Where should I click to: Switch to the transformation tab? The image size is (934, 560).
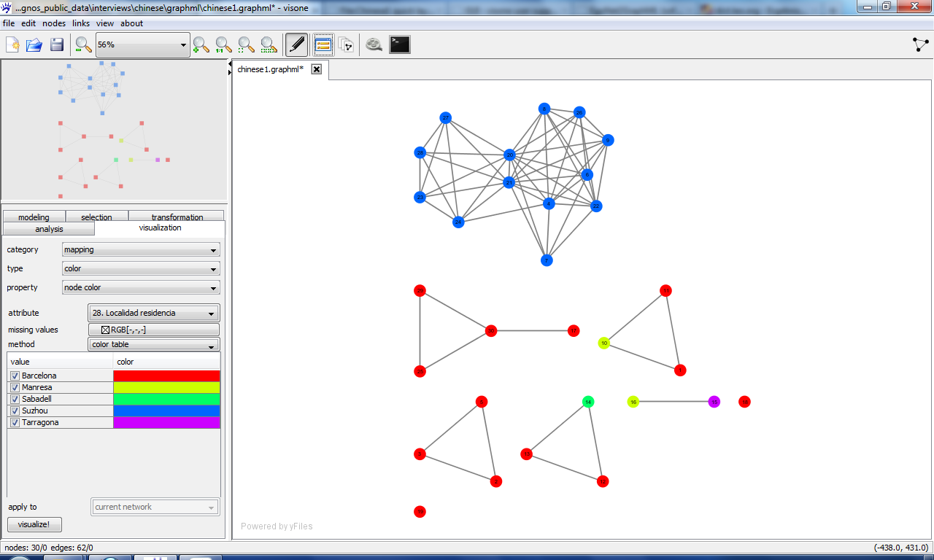[177, 217]
